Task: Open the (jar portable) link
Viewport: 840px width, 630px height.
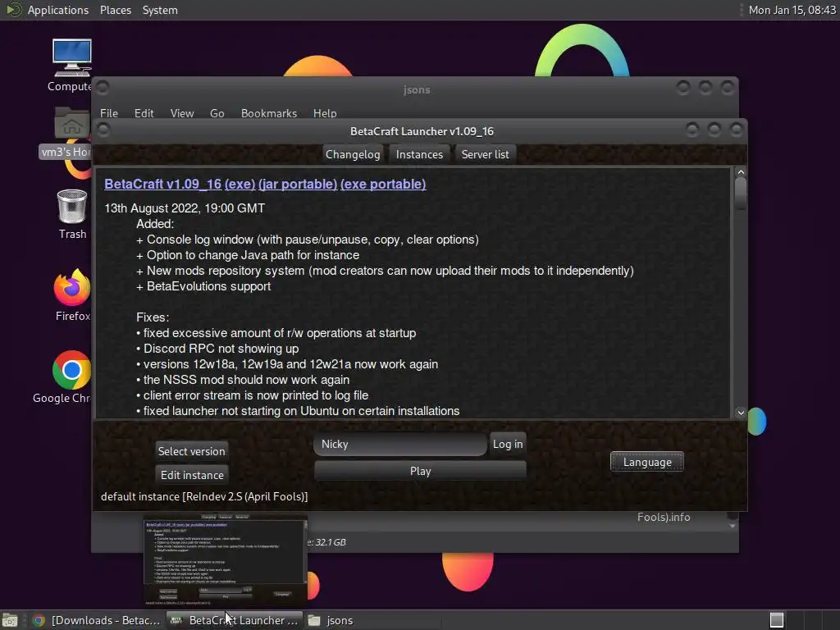Action: coord(298,184)
